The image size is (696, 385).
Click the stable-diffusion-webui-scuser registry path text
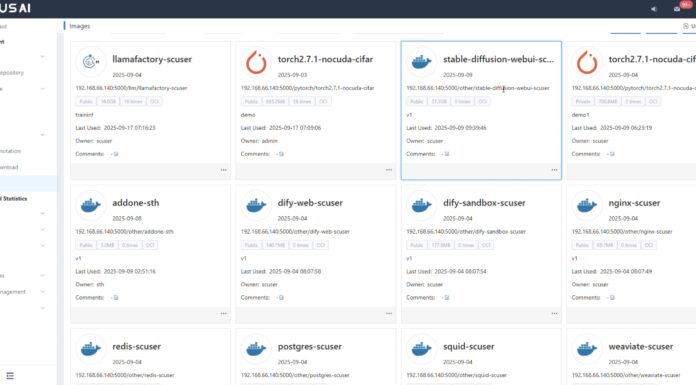[478, 88]
